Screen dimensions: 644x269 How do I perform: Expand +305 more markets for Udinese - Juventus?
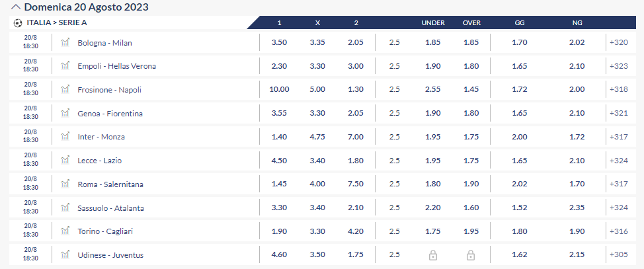coord(618,255)
